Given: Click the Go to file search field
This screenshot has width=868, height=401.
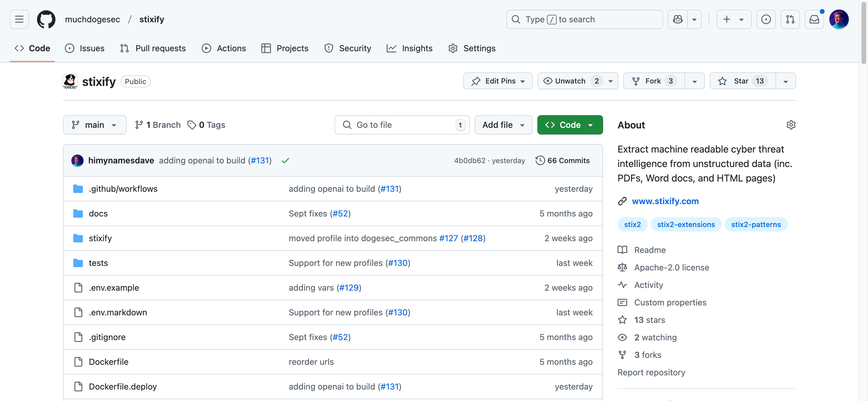Looking at the screenshot, I should 401,125.
